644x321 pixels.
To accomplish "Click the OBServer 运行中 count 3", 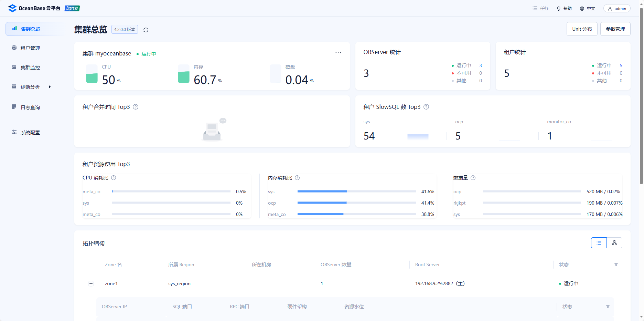I will pos(481,65).
